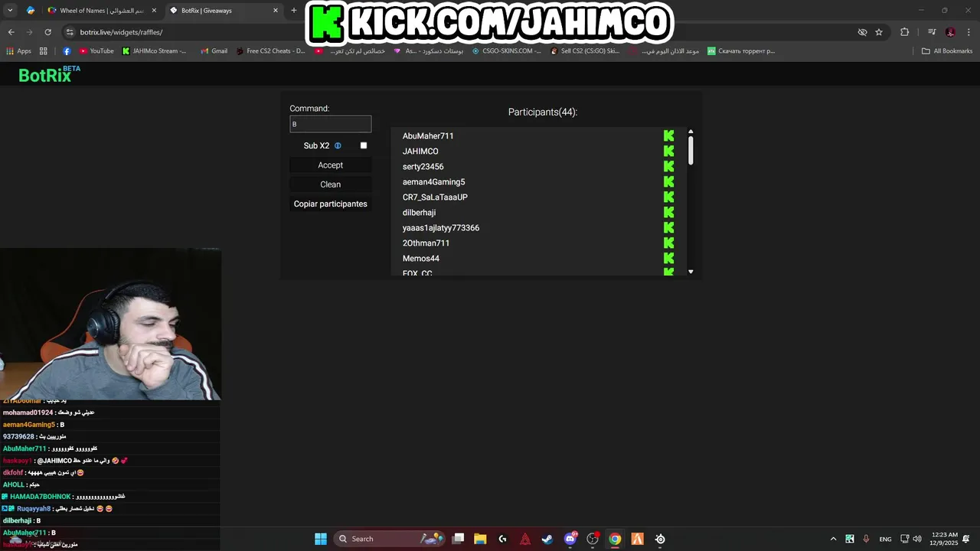Image resolution: width=980 pixels, height=551 pixels.
Task: Open the JAHIMco Stream bookmark
Action: 154,51
